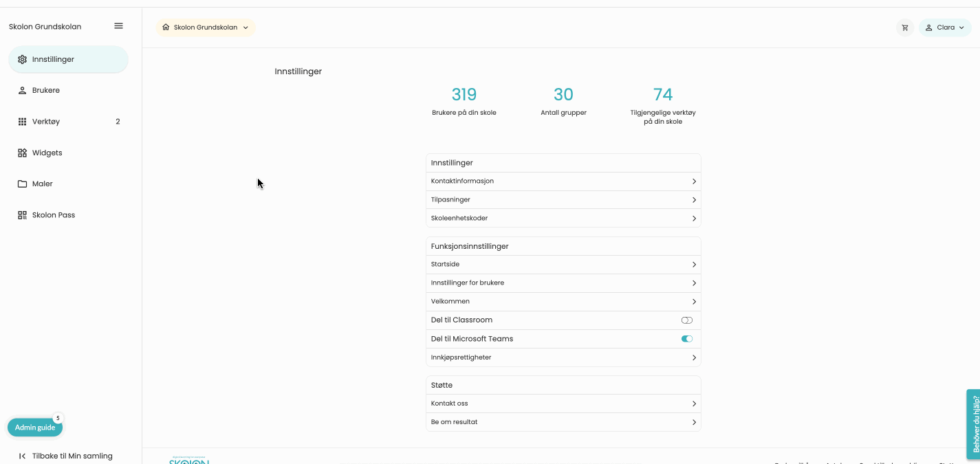
Task: Expand Velkommen using its chevron
Action: 694,302
